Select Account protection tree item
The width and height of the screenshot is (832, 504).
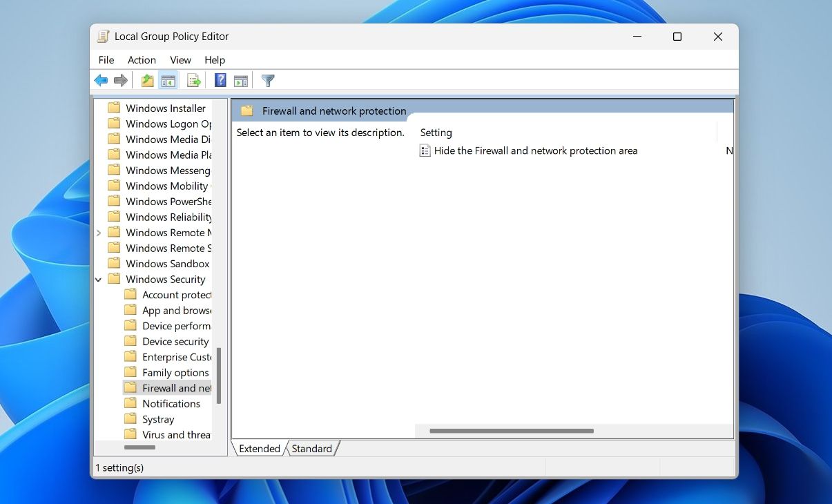pyautogui.click(x=177, y=295)
